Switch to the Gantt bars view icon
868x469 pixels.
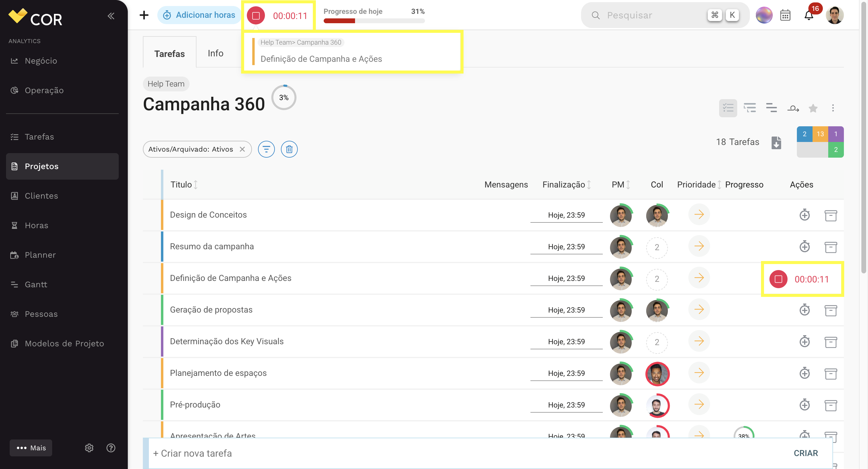click(x=771, y=108)
